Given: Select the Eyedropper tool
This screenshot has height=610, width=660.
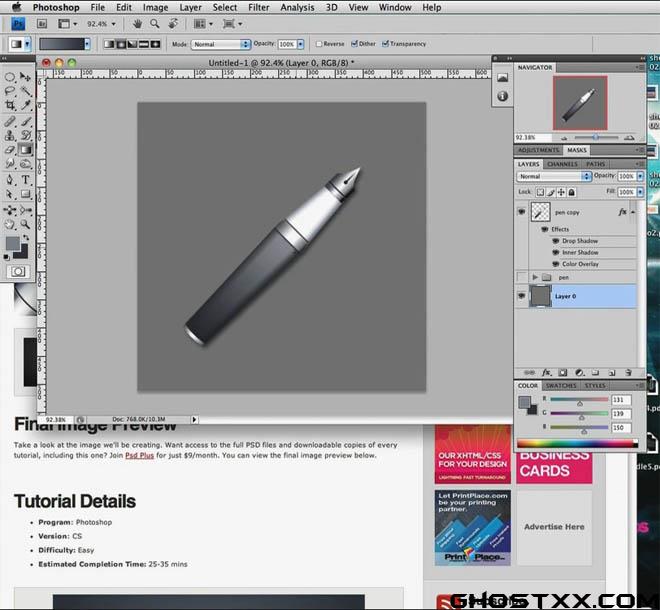Looking at the screenshot, I should [x=26, y=105].
